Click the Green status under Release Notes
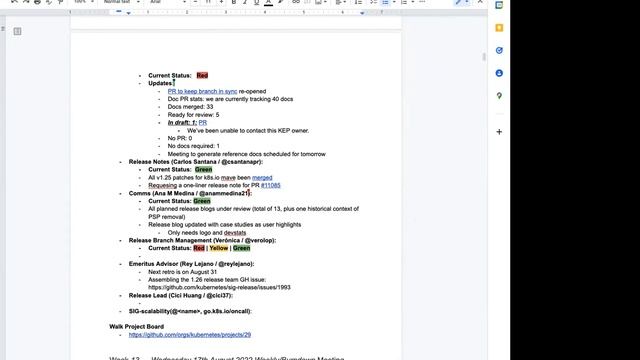The height and width of the screenshot is (360, 640). pos(203,169)
